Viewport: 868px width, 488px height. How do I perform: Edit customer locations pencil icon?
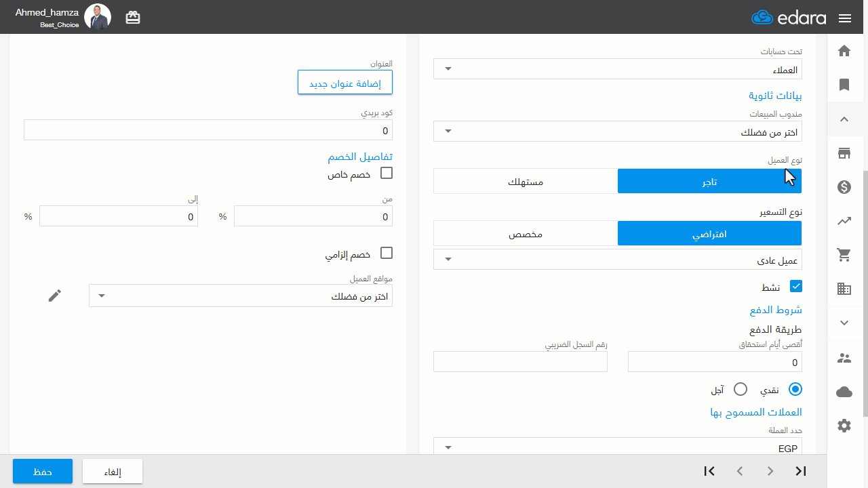[55, 295]
